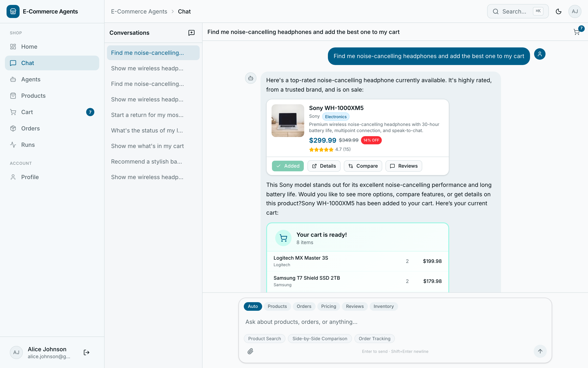Click the $299.99 sale price
588x368 pixels.
click(322, 140)
